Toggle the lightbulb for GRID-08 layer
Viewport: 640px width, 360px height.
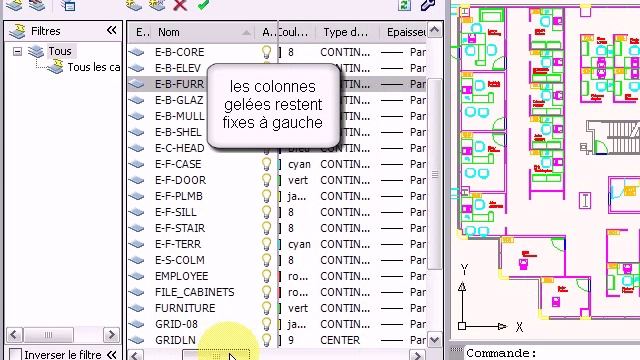(266, 324)
